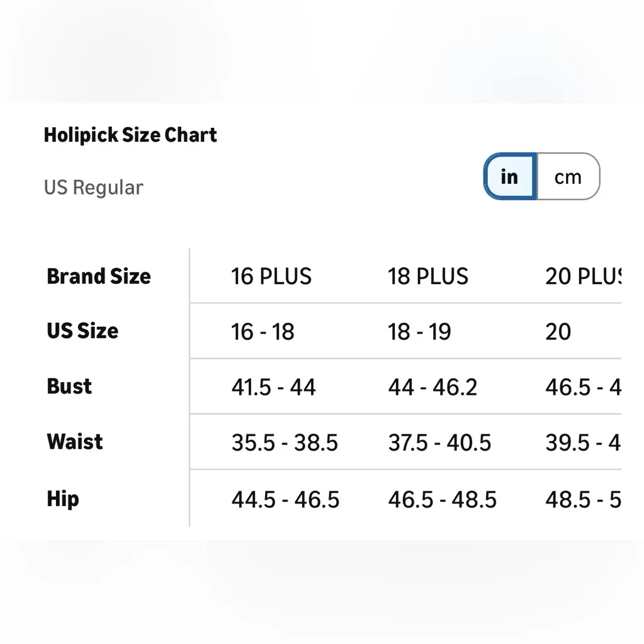Click the 41.5 - 44 bust cell
The image size is (644, 644).
[273, 387]
